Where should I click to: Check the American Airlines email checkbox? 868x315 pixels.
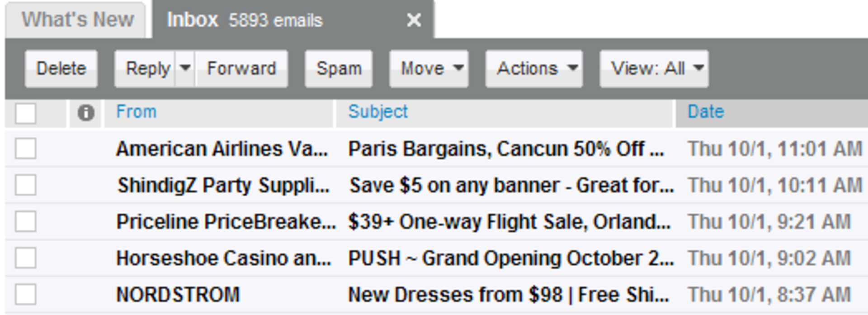coord(26,148)
